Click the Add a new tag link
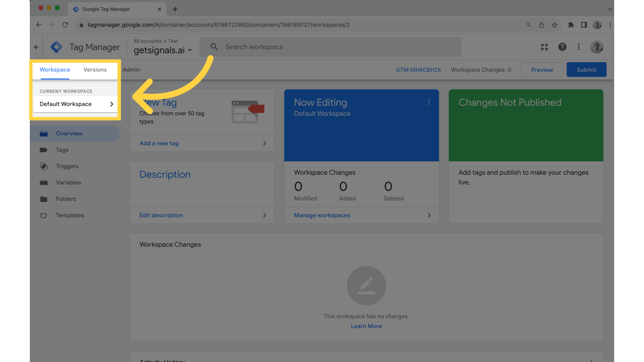 point(159,143)
